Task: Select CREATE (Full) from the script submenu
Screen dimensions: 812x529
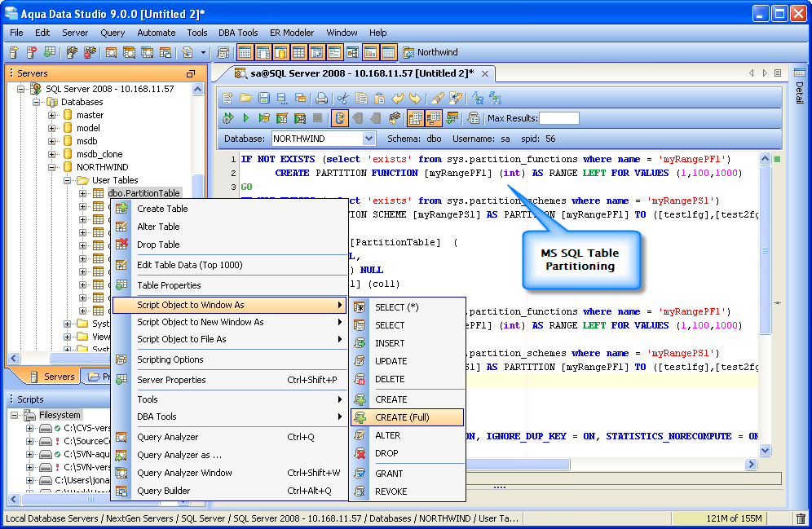Action: (x=407, y=417)
